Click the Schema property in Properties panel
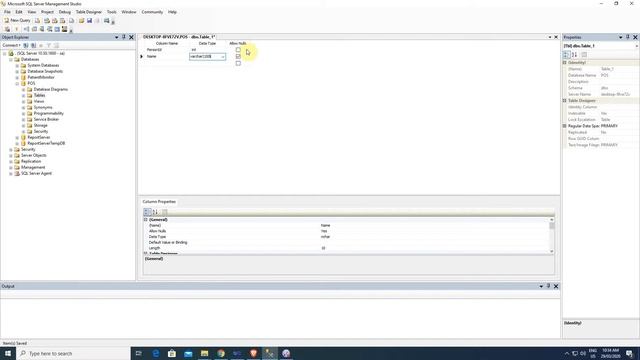The width and height of the screenshot is (640, 360). pos(600,88)
